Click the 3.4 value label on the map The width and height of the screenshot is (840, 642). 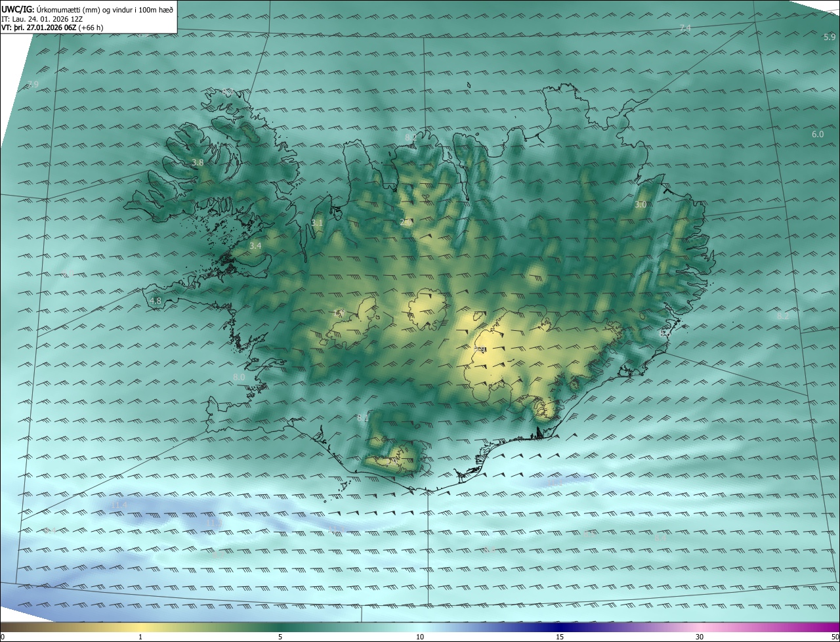(256, 246)
